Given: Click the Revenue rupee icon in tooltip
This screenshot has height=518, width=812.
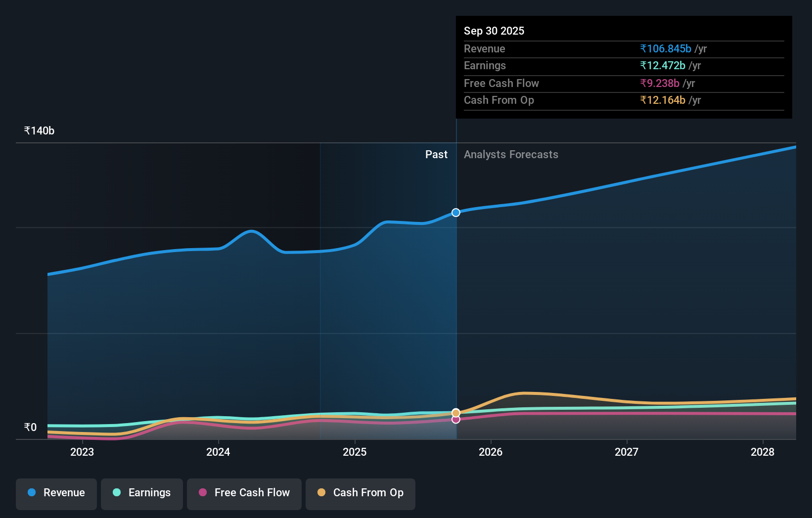Looking at the screenshot, I should coord(642,48).
